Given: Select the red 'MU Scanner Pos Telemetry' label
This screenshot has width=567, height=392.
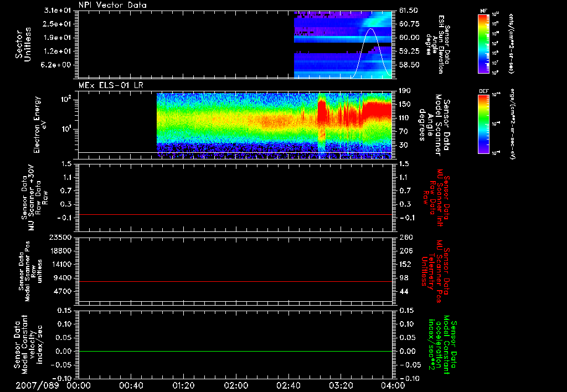Looking at the screenshot, I should tap(436, 271).
